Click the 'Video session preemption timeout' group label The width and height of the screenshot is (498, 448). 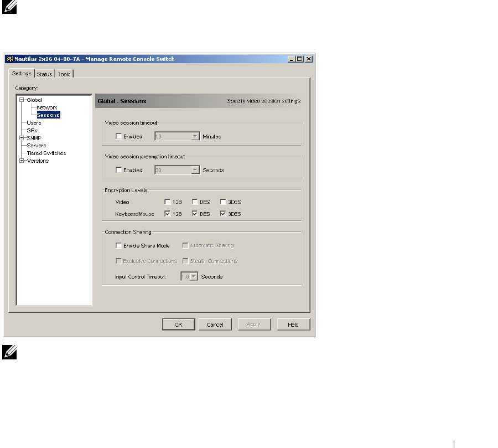pos(145,157)
